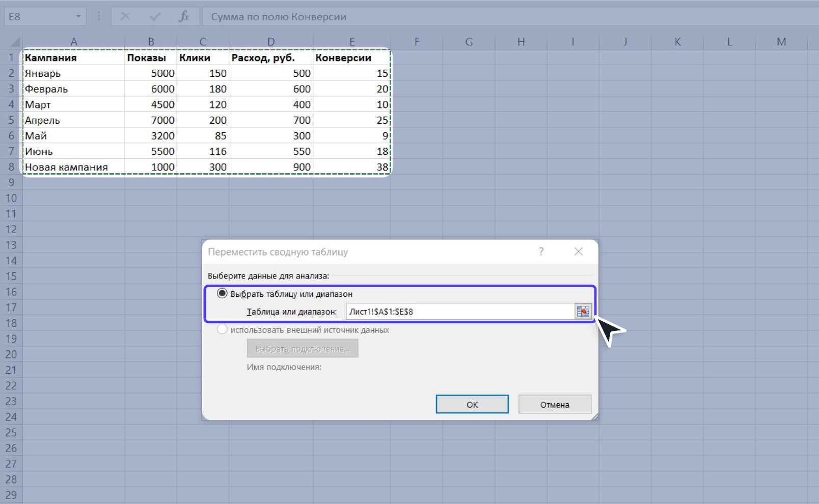Click the range selector icon in dialog
819x504 pixels.
583,312
